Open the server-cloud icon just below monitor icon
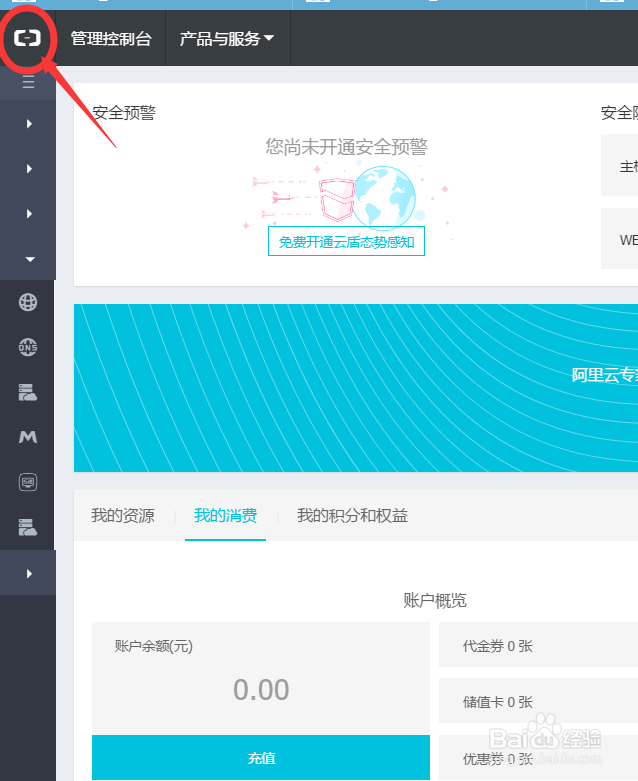This screenshot has width=638, height=781. 28,527
